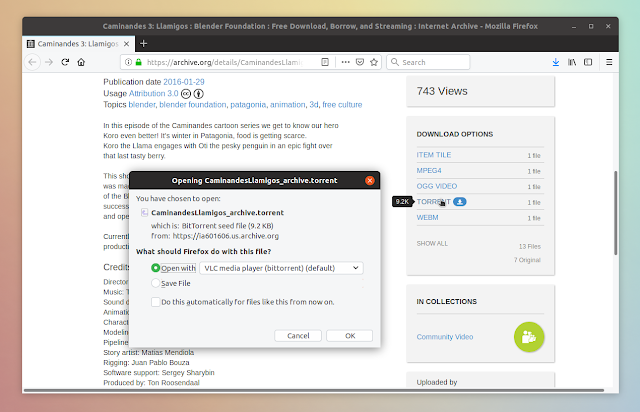Image resolution: width=640 pixels, height=412 pixels.
Task: Click SHOW ALL download files
Action: pos(432,243)
